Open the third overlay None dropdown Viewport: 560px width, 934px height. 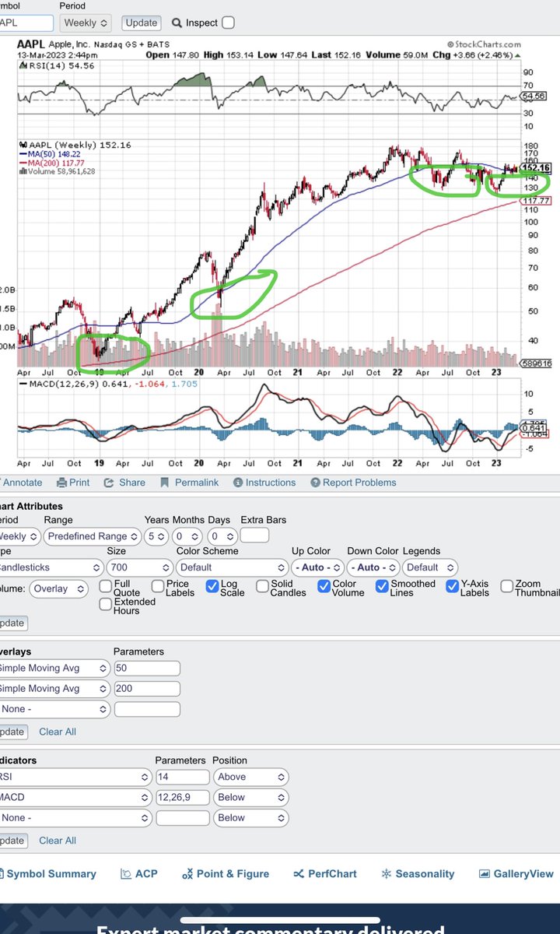click(x=54, y=709)
